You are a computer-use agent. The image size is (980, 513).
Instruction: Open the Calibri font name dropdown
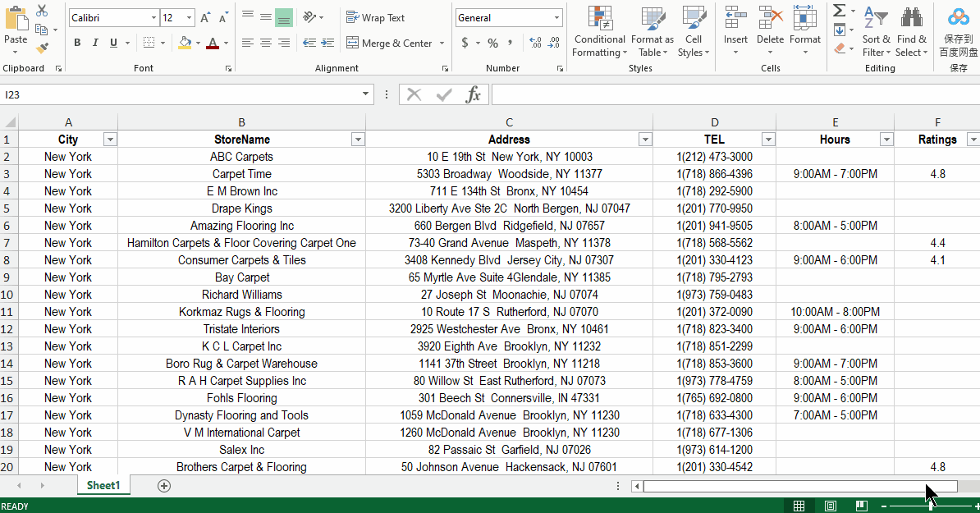[153, 17]
